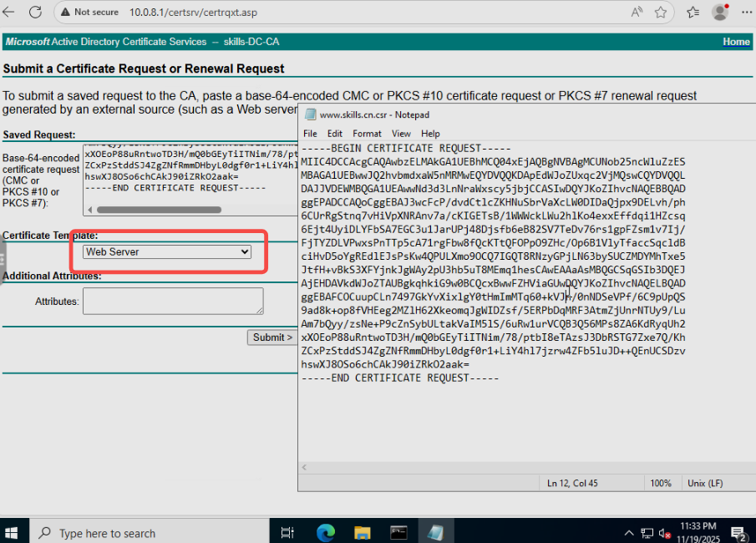Click the 100% zoom status in Notepad
Screen dimensions: 756x543
coord(661,483)
